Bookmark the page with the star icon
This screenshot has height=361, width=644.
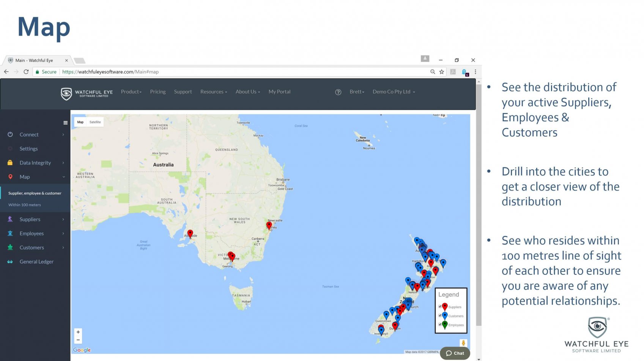[x=442, y=72]
